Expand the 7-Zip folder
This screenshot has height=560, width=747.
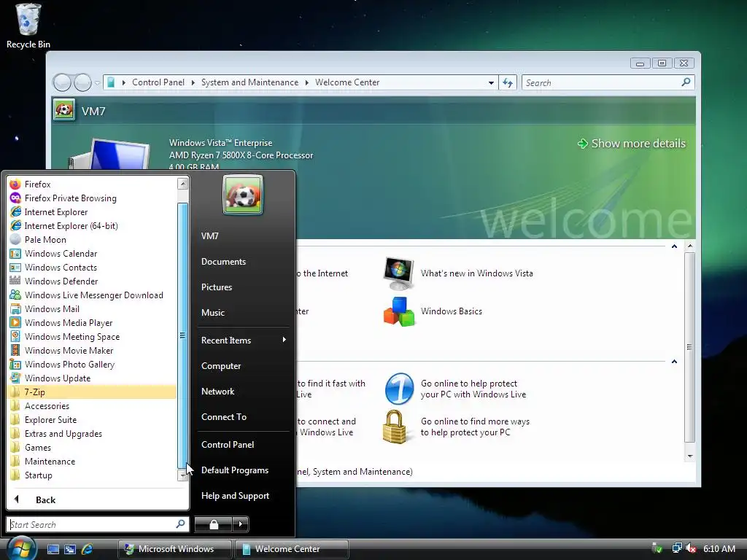(92, 392)
